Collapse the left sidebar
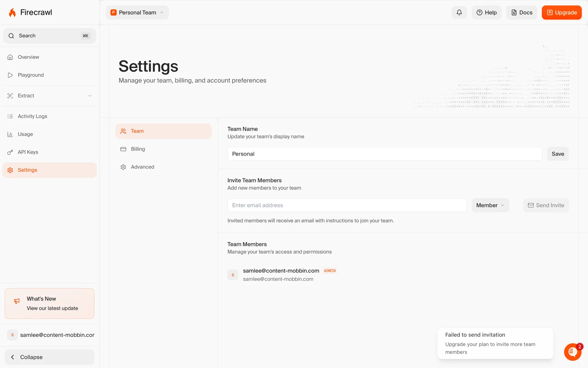Viewport: 588px width, 368px height. [x=49, y=357]
